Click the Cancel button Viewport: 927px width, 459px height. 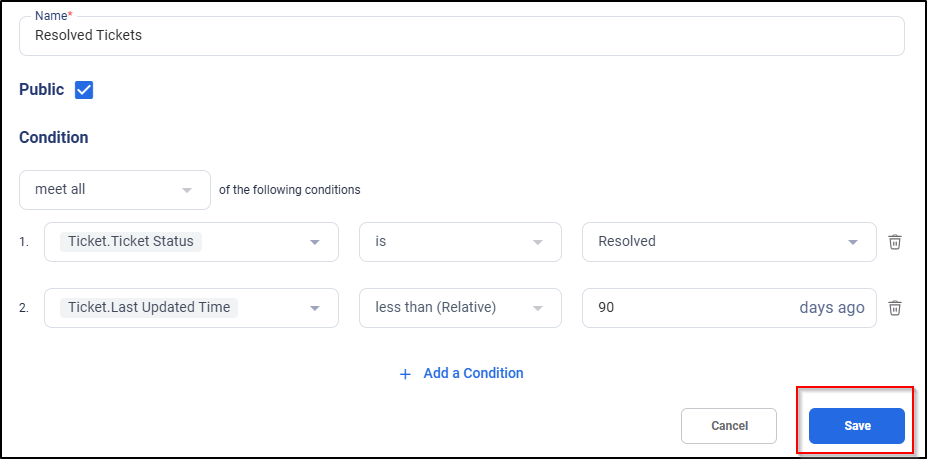pyautogui.click(x=729, y=426)
